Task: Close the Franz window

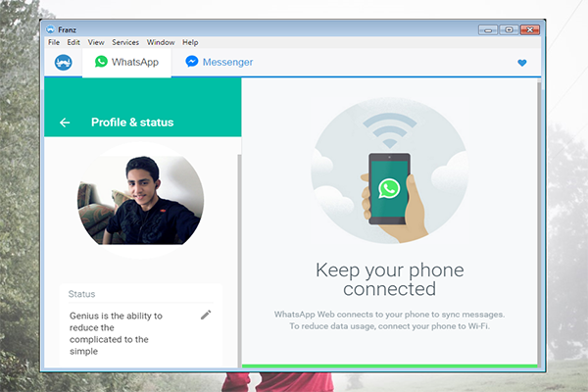Action: [x=530, y=29]
